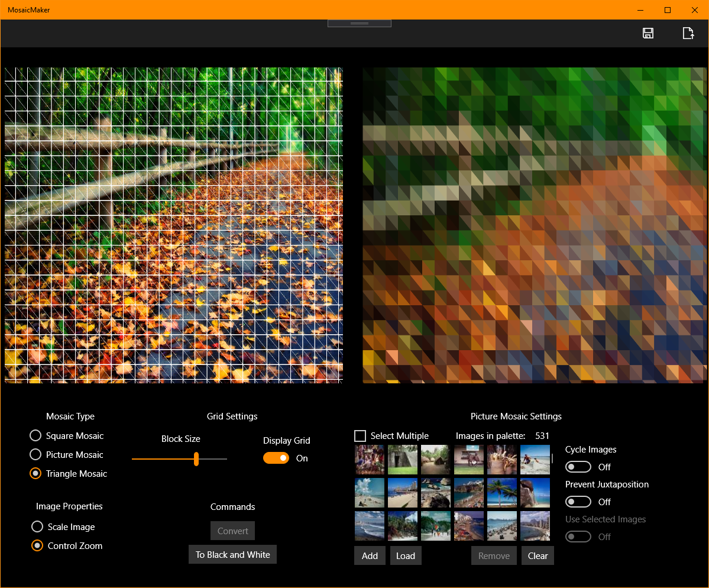Viewport: 709px width, 588px height.
Task: Click the Clear palette button
Action: [538, 555]
